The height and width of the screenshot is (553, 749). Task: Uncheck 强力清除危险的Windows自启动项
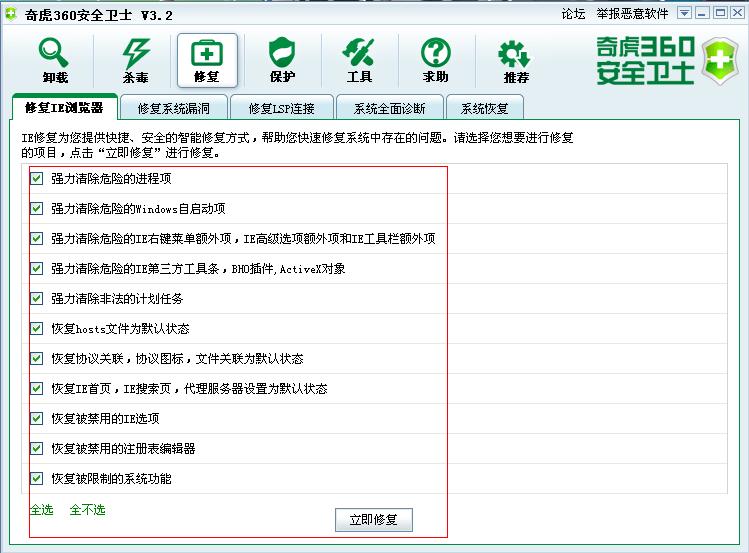pos(37,209)
